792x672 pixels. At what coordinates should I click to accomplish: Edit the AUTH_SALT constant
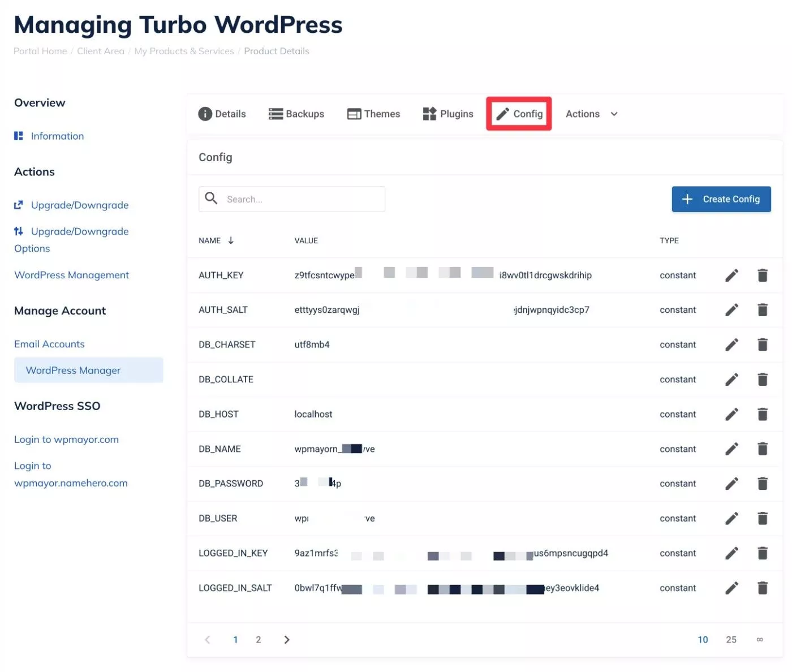731,310
